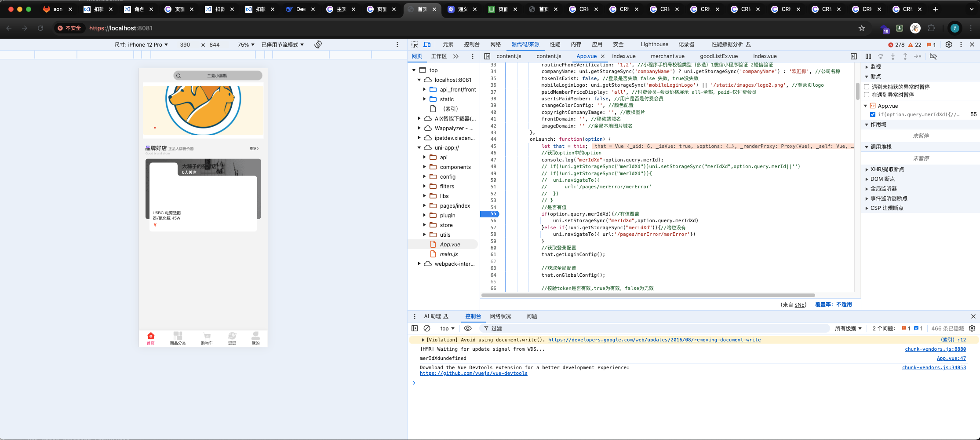Screen dimensions: 980x440
Task: Click the browser address bar URL
Action: tap(121, 28)
